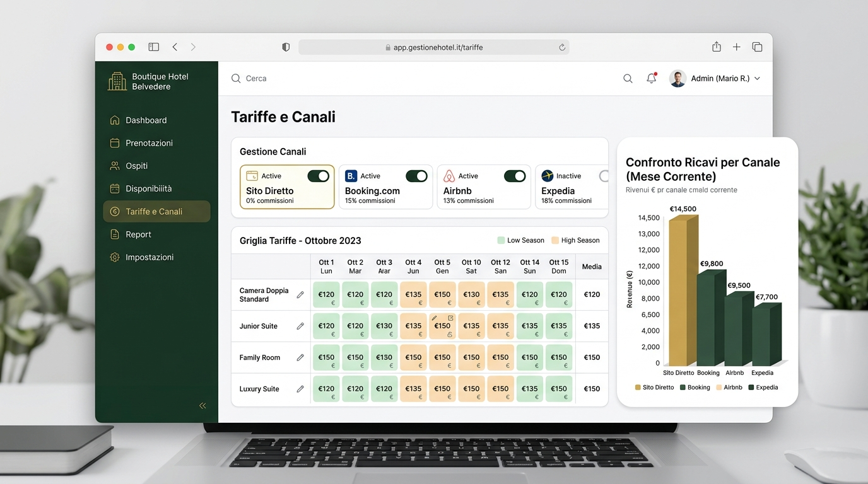
Task: Click Camera Doppia Standard Ott 10 rate €130
Action: click(471, 295)
